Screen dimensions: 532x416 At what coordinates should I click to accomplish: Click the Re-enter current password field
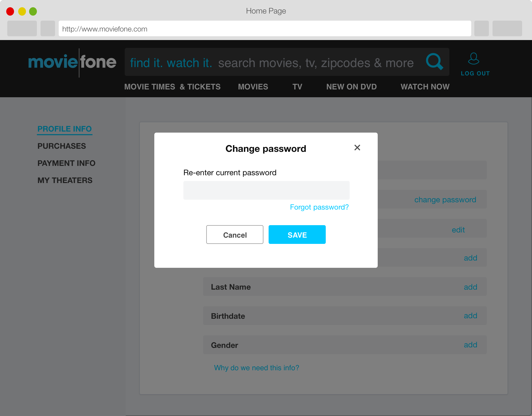click(266, 190)
